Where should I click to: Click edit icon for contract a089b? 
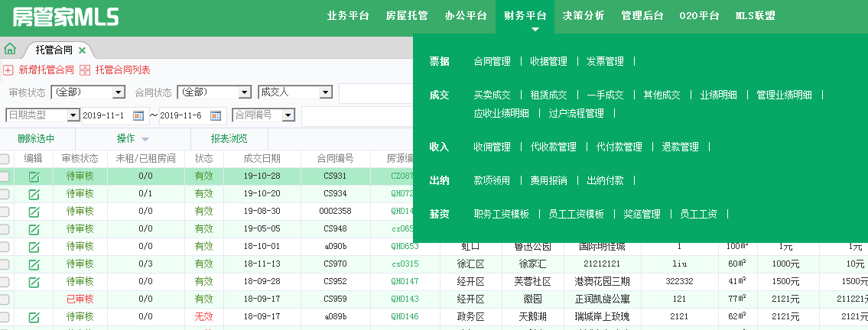34,317
